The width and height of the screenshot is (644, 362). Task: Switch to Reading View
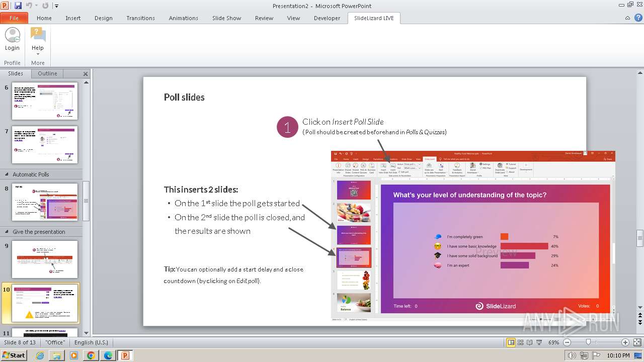click(530, 342)
